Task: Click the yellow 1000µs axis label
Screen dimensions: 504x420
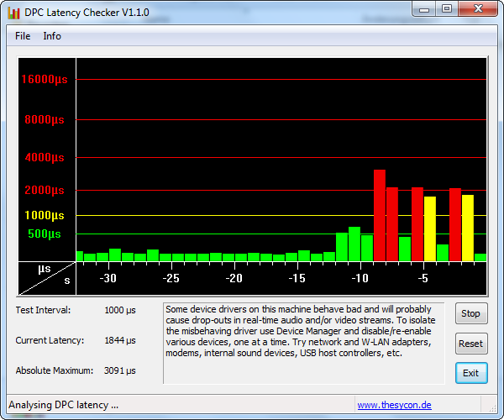Action: [45, 215]
